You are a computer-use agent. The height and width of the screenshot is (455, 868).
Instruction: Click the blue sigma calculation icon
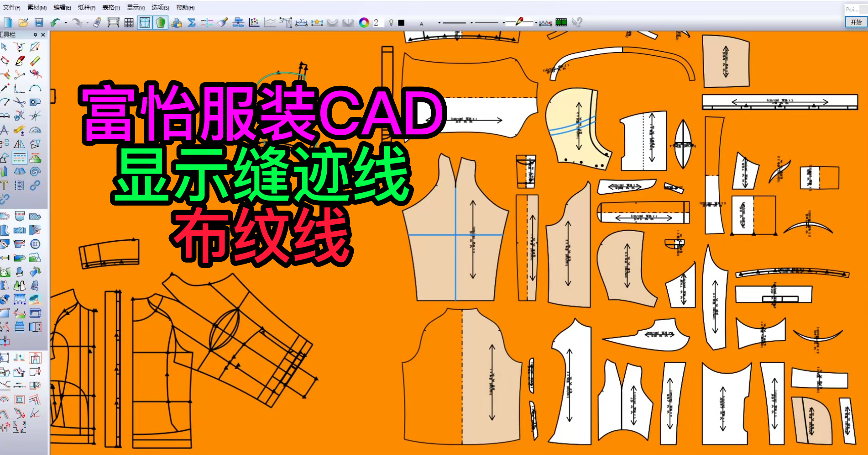point(192,22)
